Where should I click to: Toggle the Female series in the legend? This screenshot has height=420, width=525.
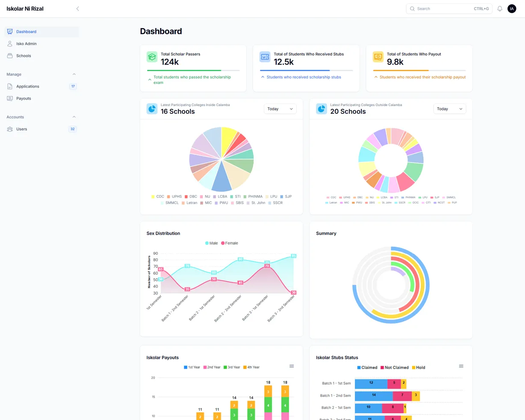tap(230, 243)
